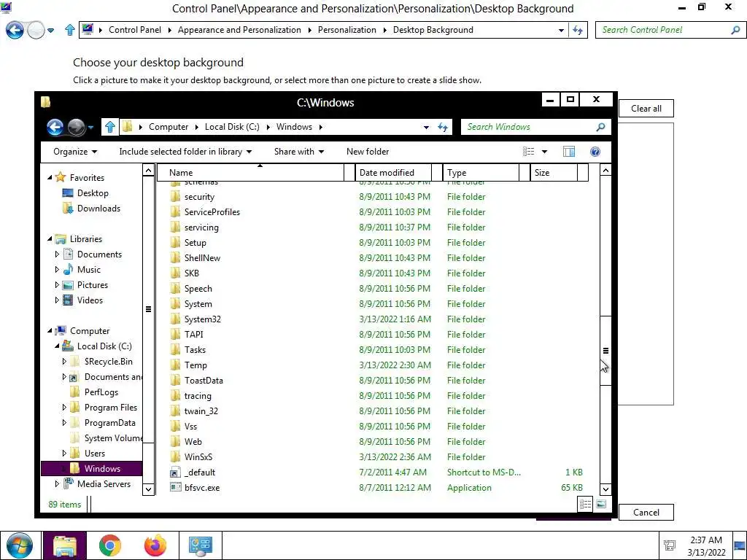Expand Control Panel address history dropdown
747x560 pixels.
561,30
